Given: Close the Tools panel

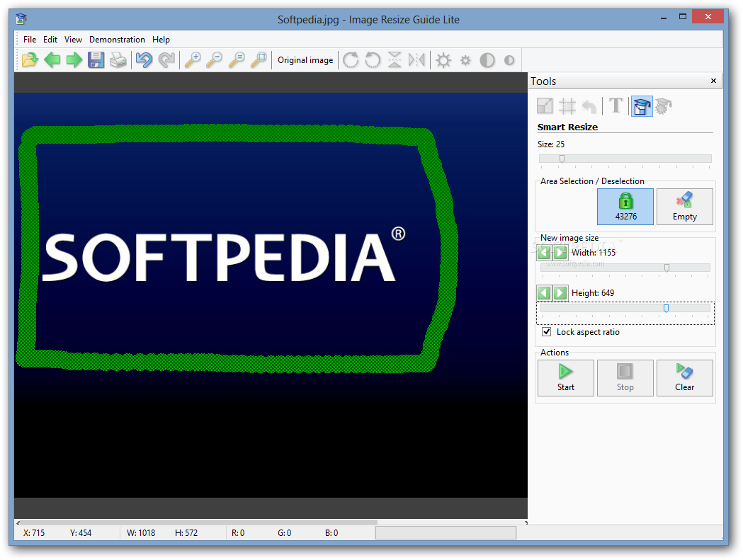Looking at the screenshot, I should (x=713, y=81).
